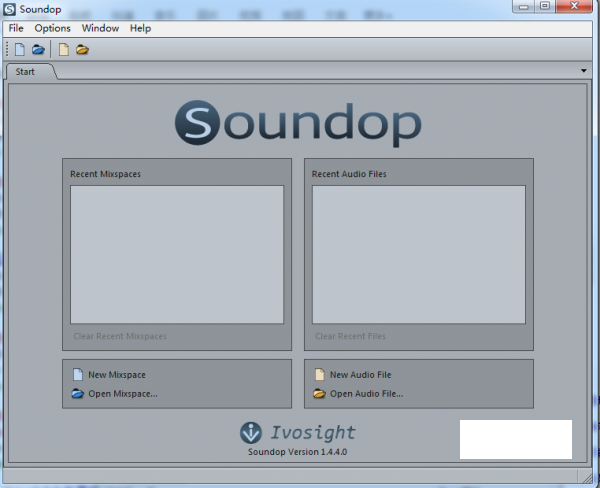The width and height of the screenshot is (600, 488).
Task: Open the Options menu
Action: 53,28
